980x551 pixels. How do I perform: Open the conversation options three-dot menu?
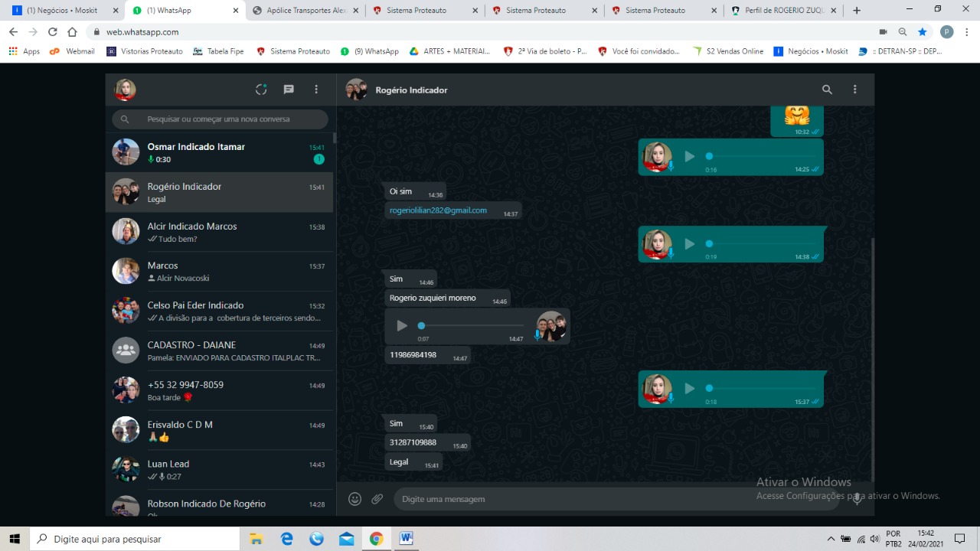click(855, 90)
